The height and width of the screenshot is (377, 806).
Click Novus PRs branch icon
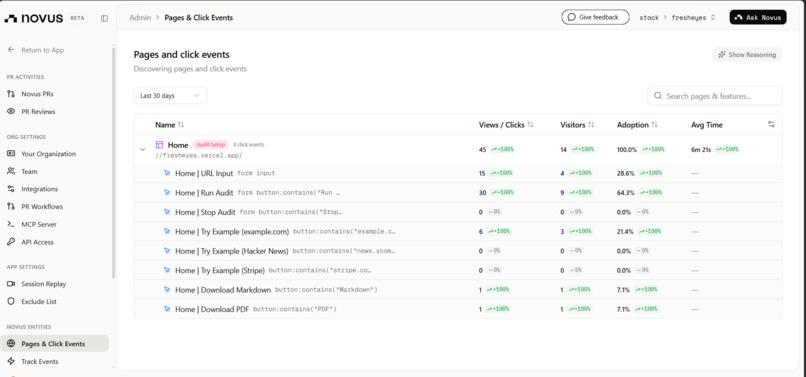(11, 94)
